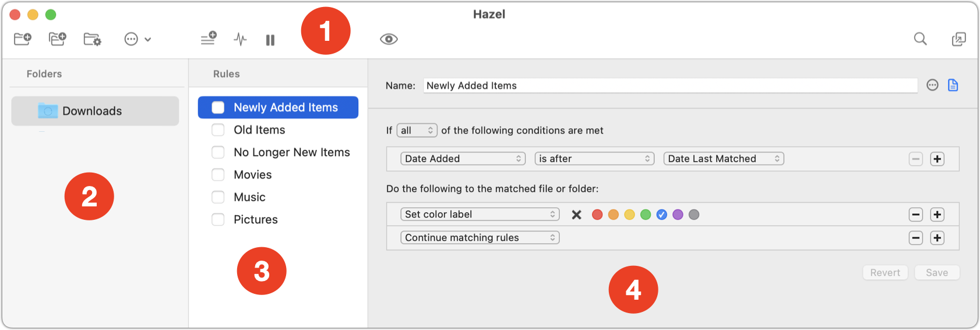Screen dimensions: 980x330
Task: Open the 'is after' operator dropdown
Action: click(595, 159)
